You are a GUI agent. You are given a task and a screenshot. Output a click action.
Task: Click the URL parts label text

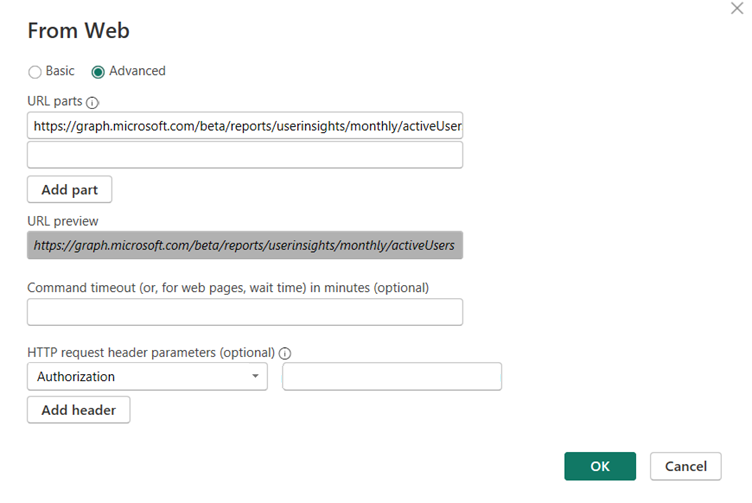click(x=55, y=102)
